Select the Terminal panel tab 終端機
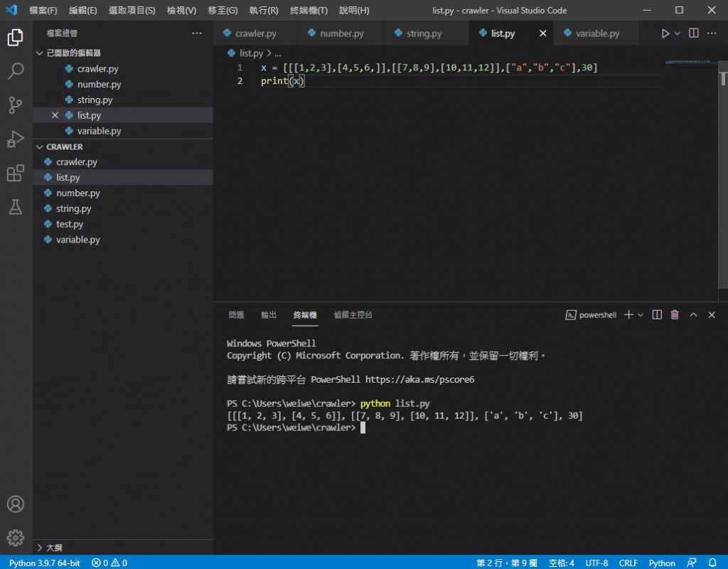The image size is (728, 569). (305, 315)
